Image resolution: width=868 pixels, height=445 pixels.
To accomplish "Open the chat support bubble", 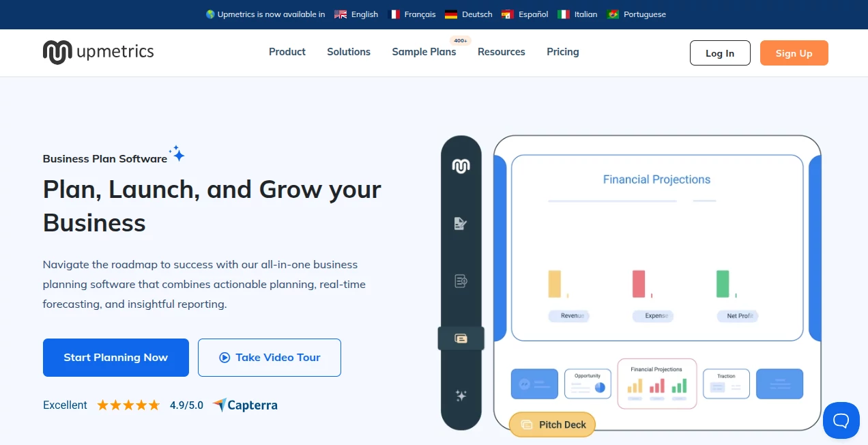I will [x=841, y=420].
